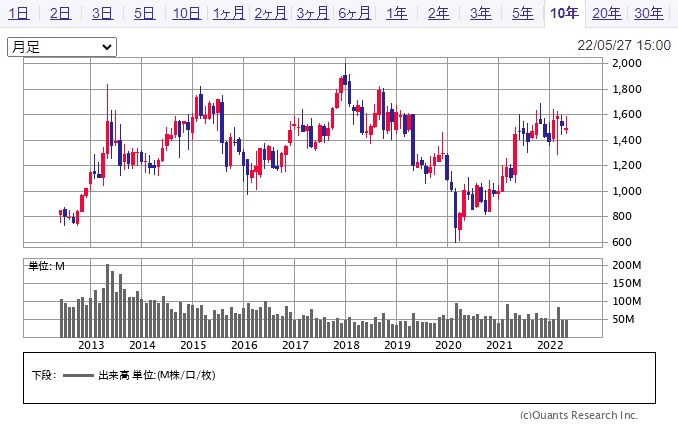Click the 1,800 price axis label
Screen dimensions: 678x428
coord(627,89)
